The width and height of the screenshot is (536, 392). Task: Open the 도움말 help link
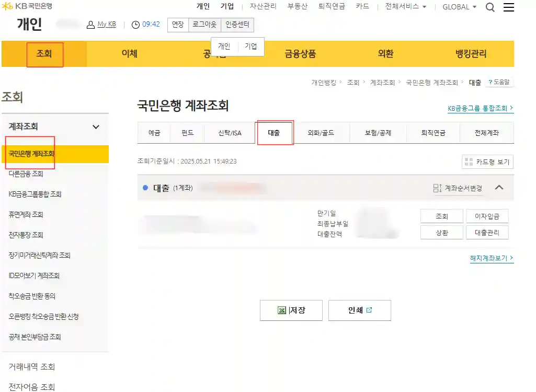click(499, 82)
